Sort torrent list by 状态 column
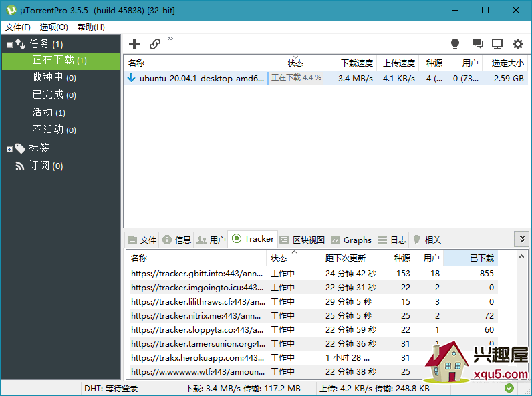Viewport: 532px width, 396px height. pos(295,63)
